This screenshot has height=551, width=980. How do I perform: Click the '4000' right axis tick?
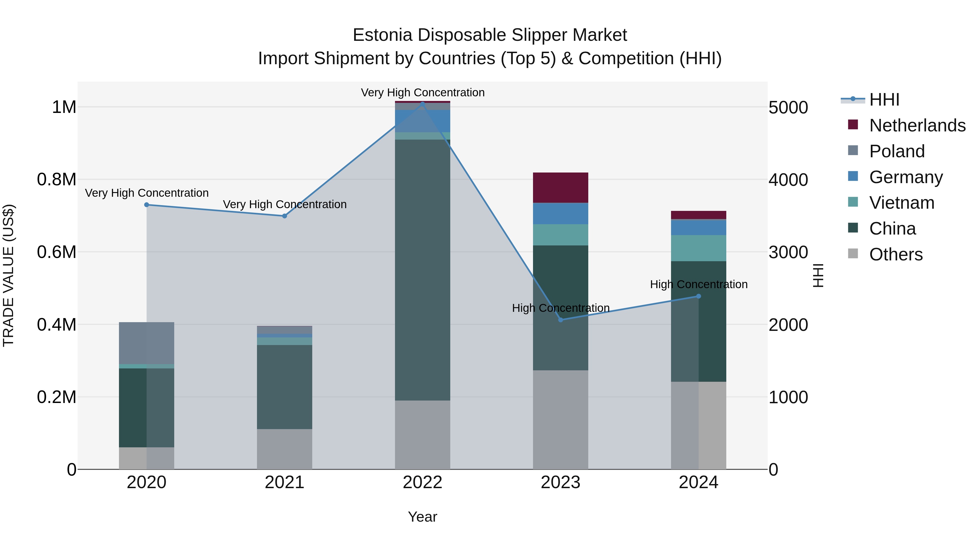(x=788, y=180)
